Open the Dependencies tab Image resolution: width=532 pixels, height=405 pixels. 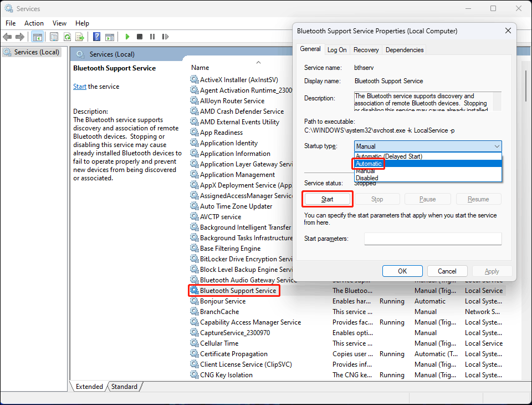pos(405,49)
